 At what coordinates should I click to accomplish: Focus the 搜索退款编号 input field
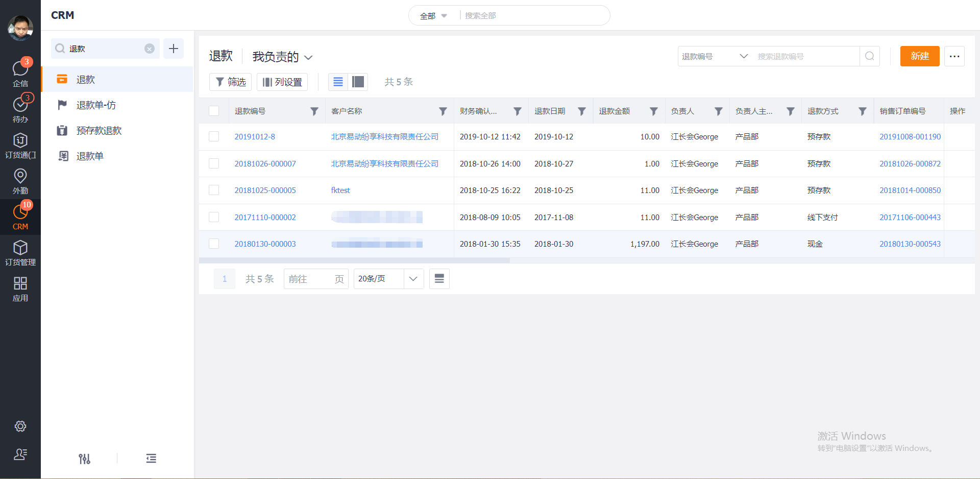806,56
